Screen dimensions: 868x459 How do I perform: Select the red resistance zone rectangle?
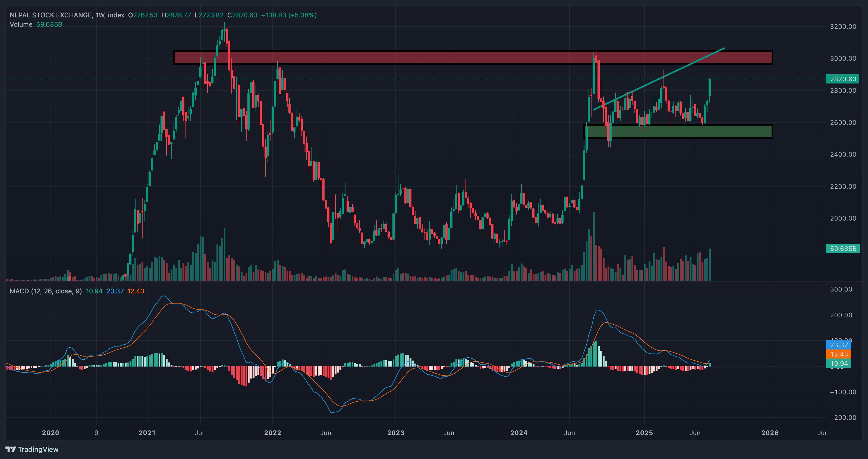(x=404, y=58)
